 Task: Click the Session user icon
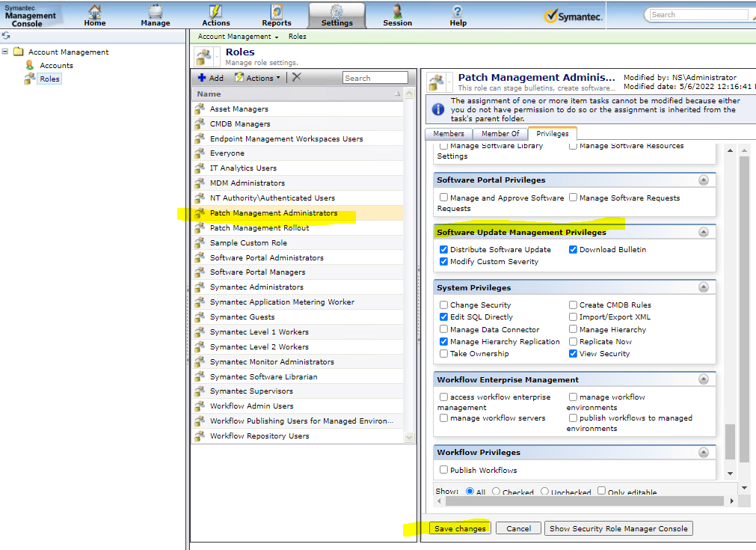(397, 12)
